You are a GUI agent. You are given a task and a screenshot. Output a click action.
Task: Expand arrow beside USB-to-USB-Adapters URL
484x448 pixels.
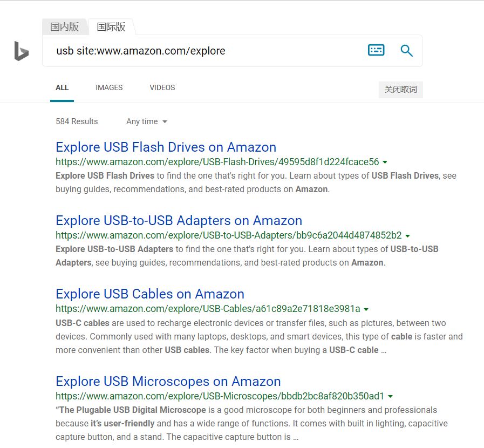pos(407,236)
